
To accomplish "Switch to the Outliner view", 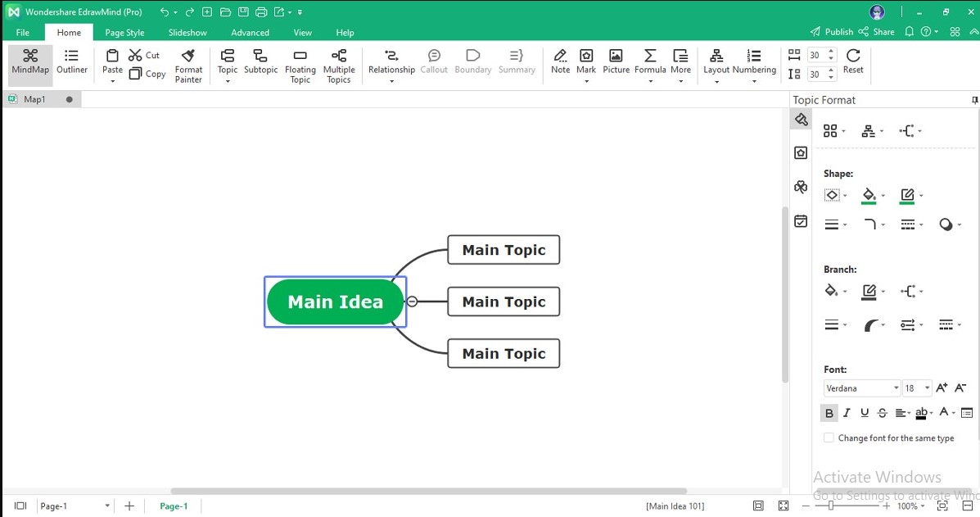I will [x=71, y=61].
